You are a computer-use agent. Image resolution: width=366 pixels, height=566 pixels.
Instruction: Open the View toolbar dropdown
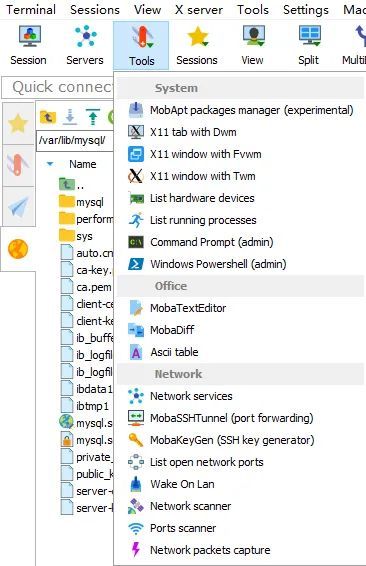[x=253, y=45]
